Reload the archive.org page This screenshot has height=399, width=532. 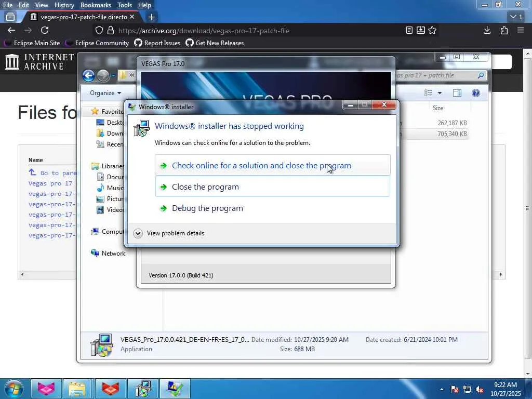(x=45, y=30)
